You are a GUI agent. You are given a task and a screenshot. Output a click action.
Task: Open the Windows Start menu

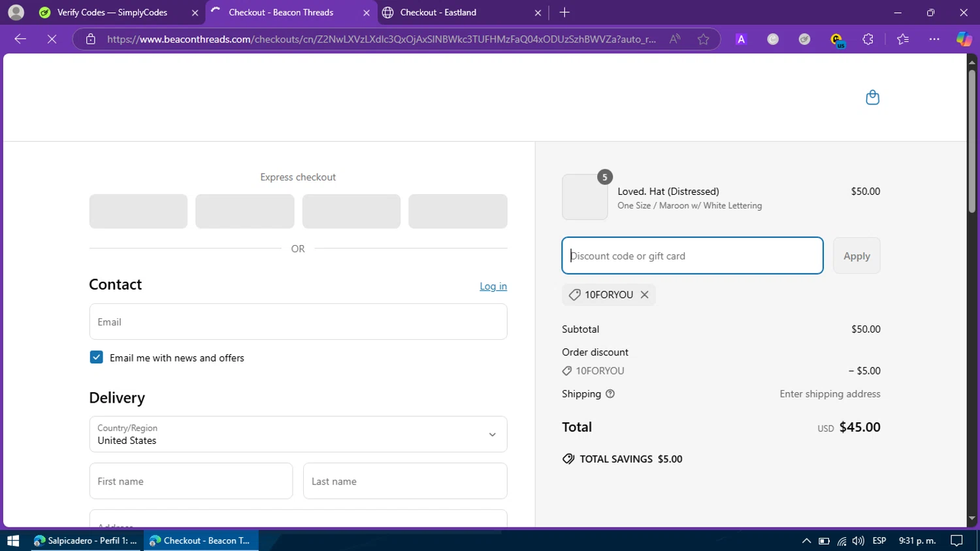[13, 541]
